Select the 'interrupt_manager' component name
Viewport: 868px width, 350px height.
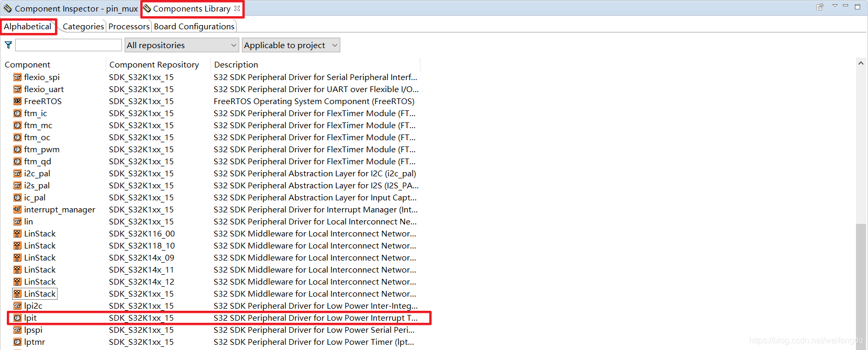[60, 210]
